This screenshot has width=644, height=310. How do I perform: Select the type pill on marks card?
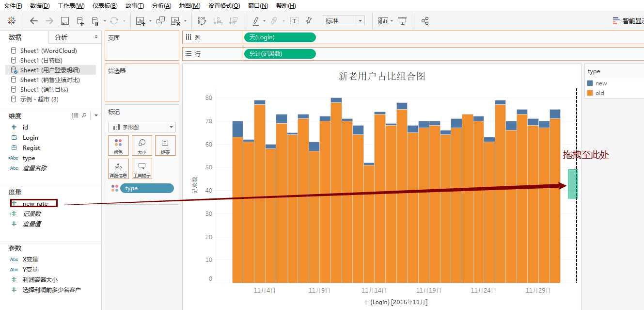click(147, 188)
